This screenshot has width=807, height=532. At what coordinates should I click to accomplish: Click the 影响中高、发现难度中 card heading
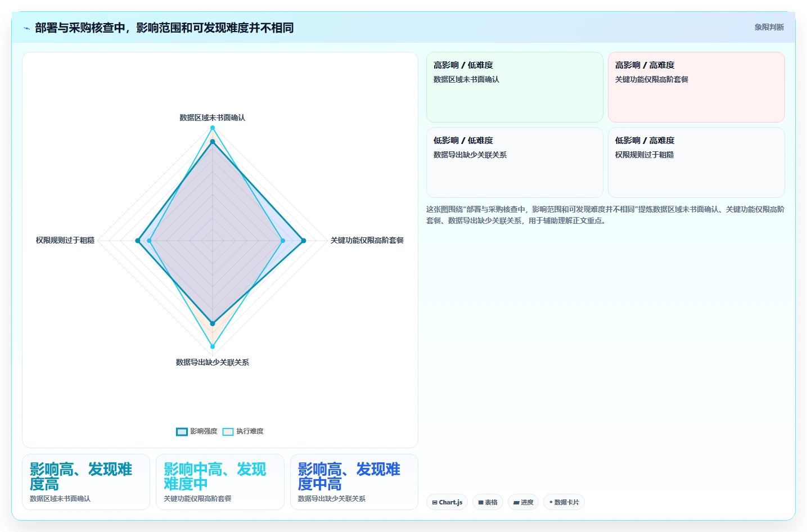[x=215, y=476]
